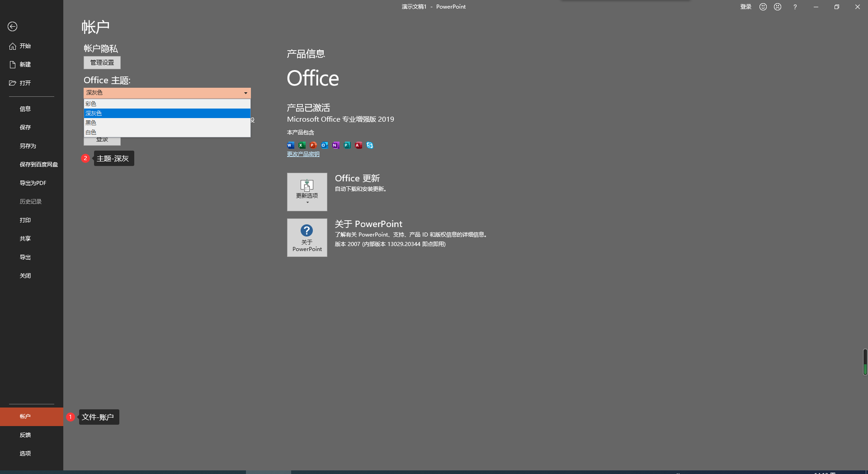Send a frown feedback icon
Viewport: 868px width, 474px height.
tap(778, 7)
